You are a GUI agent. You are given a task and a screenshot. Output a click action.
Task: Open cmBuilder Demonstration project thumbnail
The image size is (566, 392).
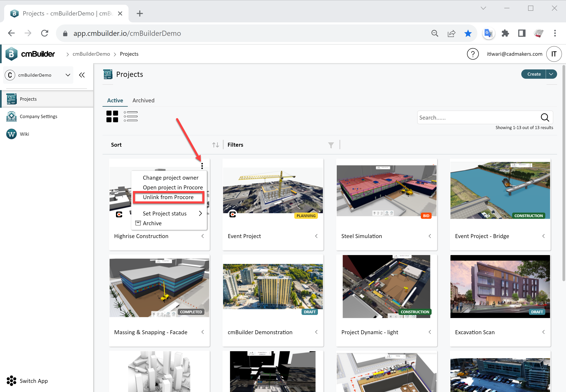coord(273,286)
